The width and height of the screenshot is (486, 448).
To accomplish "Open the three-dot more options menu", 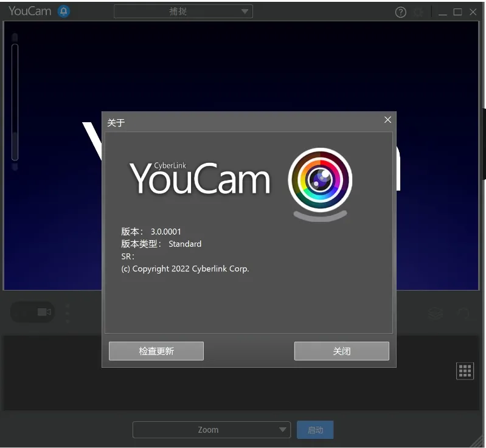I will click(x=68, y=313).
